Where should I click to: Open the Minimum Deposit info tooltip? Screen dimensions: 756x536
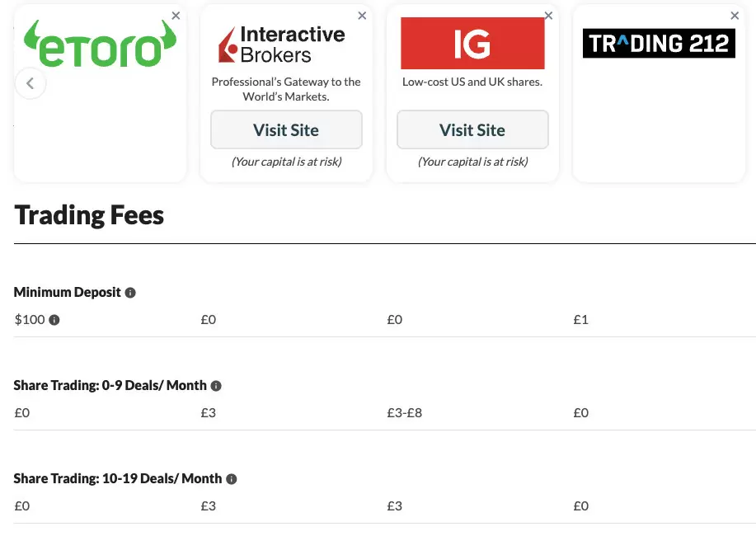pyautogui.click(x=132, y=292)
